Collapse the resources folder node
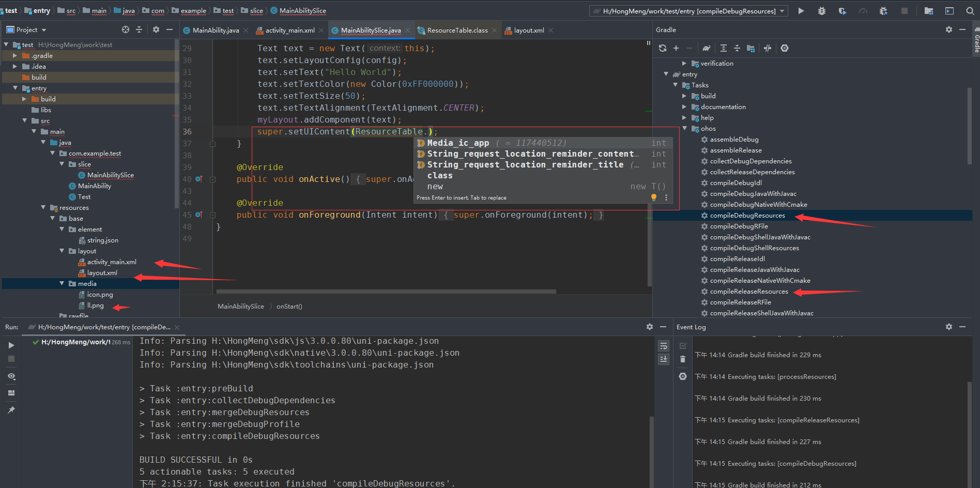Screen dimensions: 980x488 (x=43, y=207)
